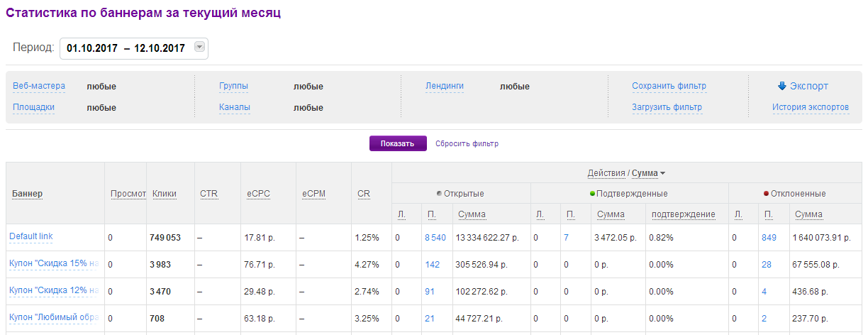Click Сохранить фильтр link
The height and width of the screenshot is (335, 868).
[669, 87]
